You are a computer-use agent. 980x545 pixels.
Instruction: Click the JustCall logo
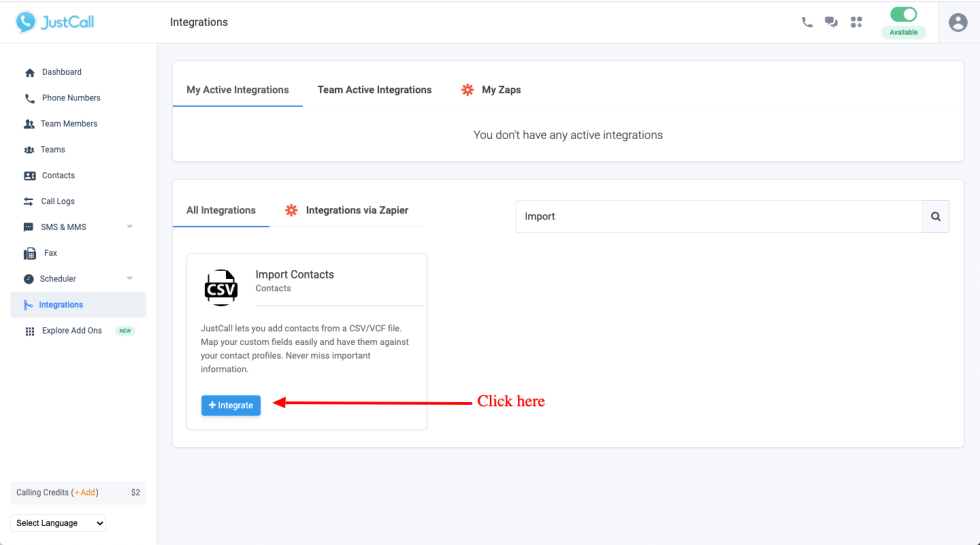(x=55, y=22)
